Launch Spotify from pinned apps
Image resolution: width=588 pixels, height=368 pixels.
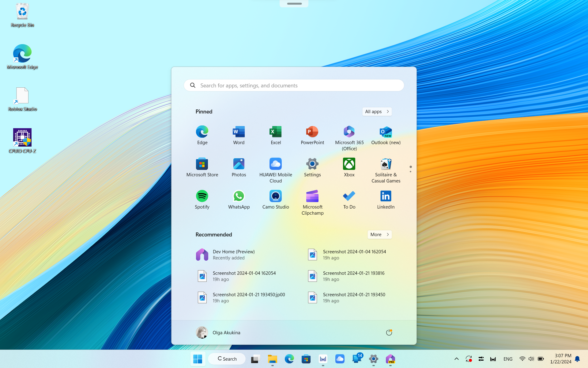pyautogui.click(x=202, y=200)
